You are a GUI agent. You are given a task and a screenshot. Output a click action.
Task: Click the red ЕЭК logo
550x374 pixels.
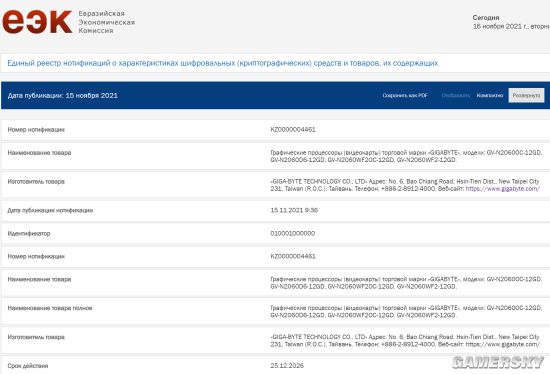tap(38, 22)
